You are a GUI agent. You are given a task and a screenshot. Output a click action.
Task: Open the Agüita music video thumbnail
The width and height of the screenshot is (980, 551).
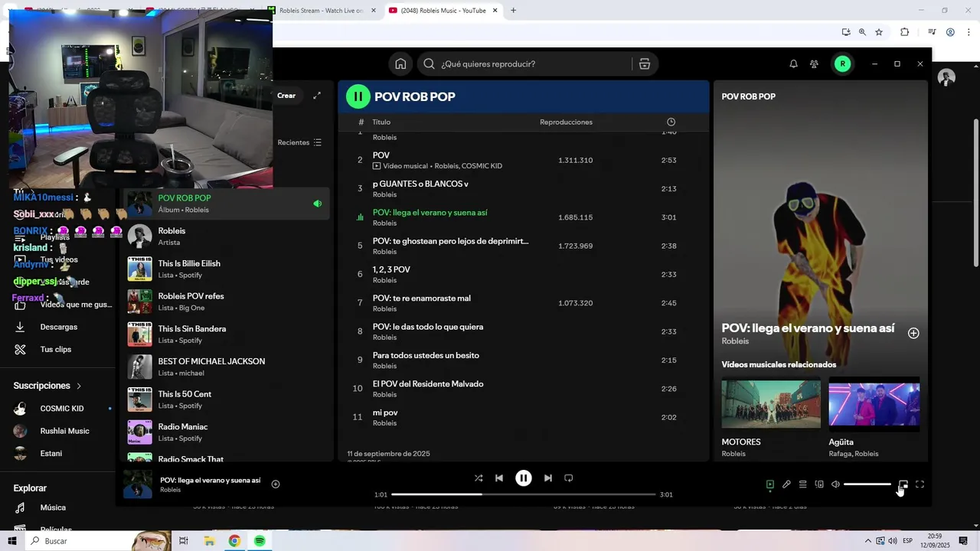[x=874, y=404]
